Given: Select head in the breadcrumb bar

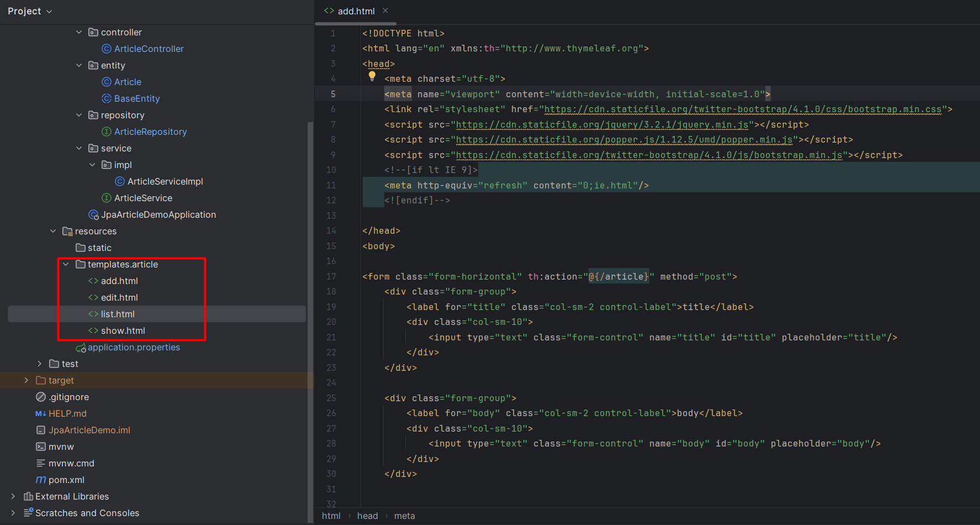Looking at the screenshot, I should click(368, 516).
